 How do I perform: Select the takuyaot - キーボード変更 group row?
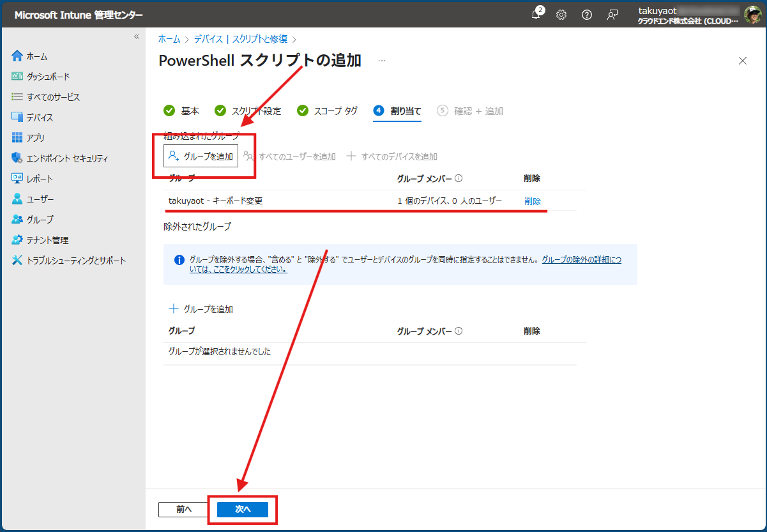pyautogui.click(x=370, y=201)
